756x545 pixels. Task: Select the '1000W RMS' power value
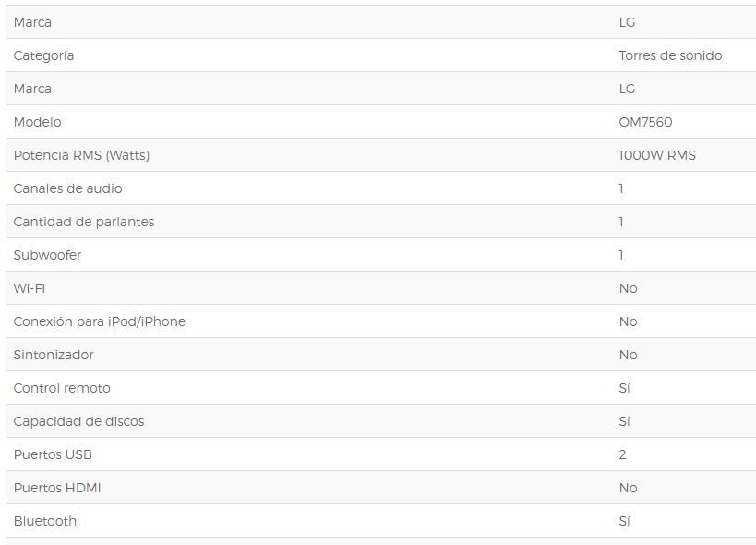click(x=657, y=155)
